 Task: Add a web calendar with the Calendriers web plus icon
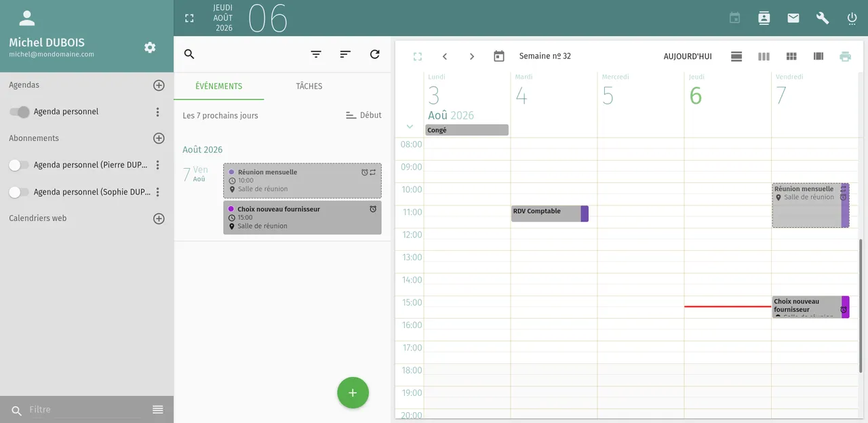point(159,219)
